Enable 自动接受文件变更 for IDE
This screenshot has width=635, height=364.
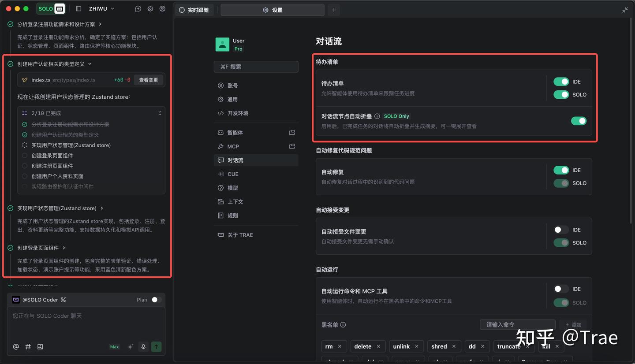(x=561, y=230)
